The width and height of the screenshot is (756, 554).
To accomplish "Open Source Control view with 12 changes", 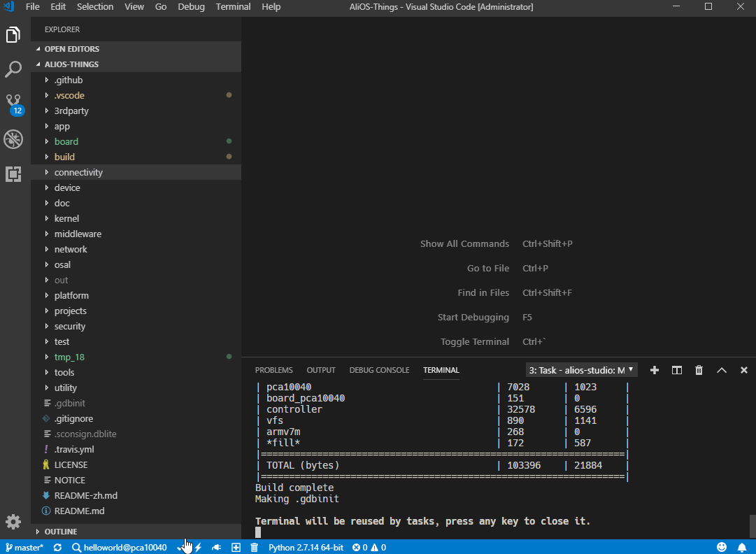I will tap(13, 104).
